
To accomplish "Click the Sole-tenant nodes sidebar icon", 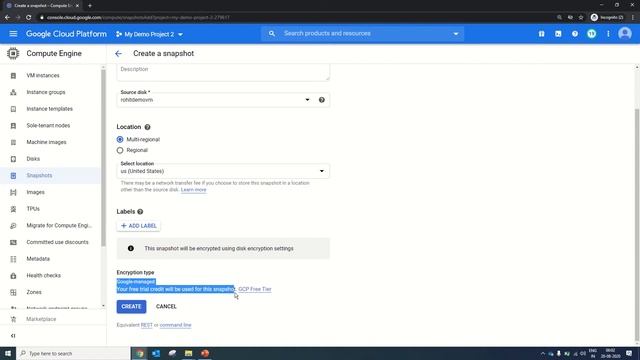I will (13, 126).
